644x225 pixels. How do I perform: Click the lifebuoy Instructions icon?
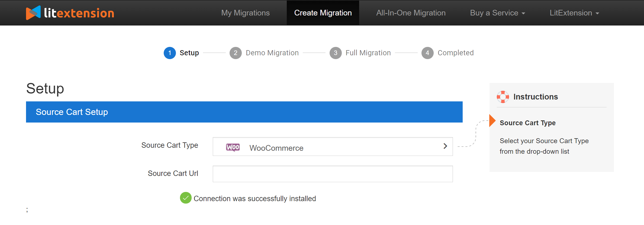tap(503, 97)
